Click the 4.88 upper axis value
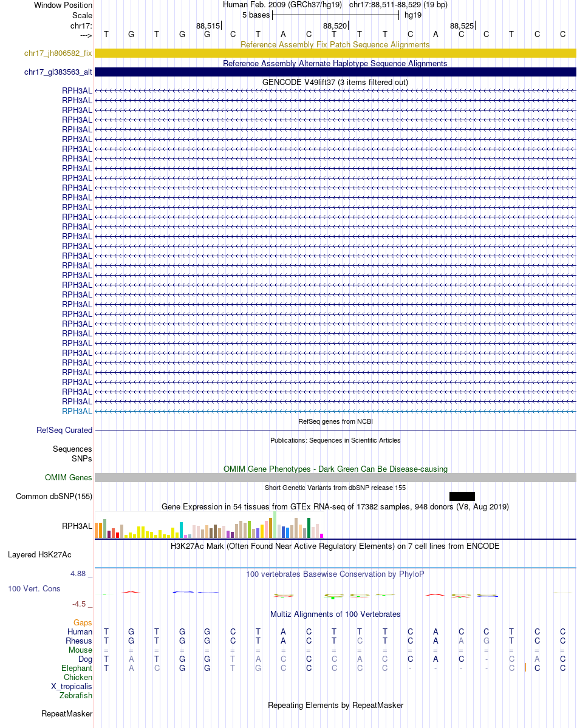Screen dimensions: 577x728 (78, 574)
